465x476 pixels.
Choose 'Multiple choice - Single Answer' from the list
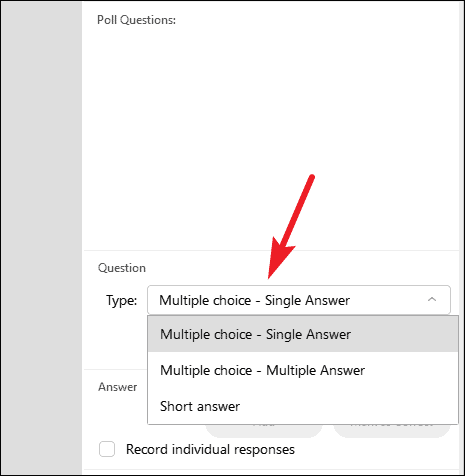click(303, 334)
